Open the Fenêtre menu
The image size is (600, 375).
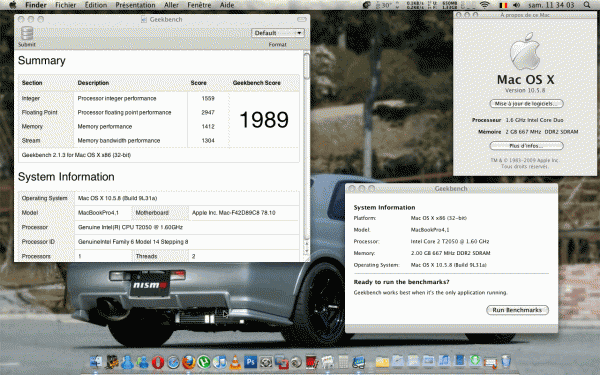coord(199,5)
